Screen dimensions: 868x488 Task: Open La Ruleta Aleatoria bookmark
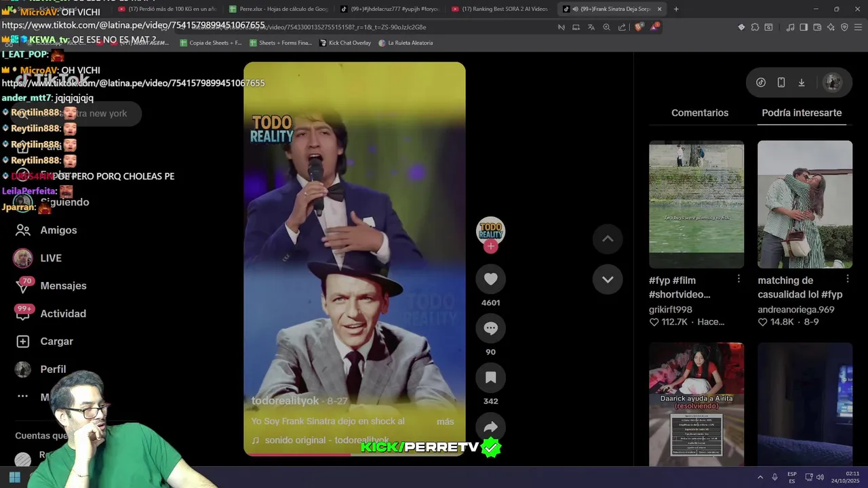pos(406,43)
